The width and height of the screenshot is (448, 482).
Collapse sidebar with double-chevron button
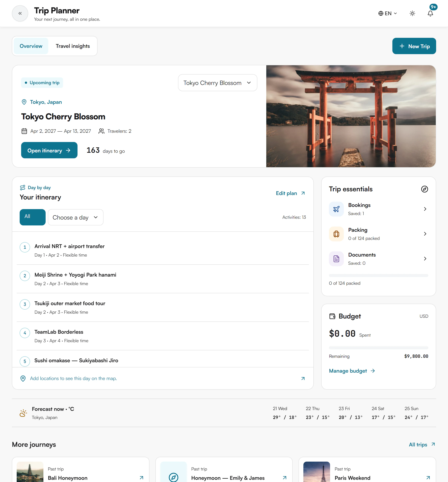[x=20, y=13]
